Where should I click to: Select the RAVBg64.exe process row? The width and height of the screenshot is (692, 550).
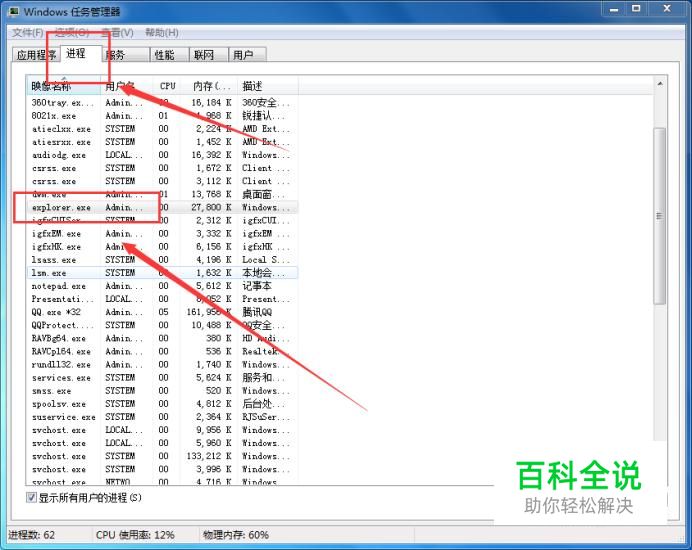click(162, 338)
